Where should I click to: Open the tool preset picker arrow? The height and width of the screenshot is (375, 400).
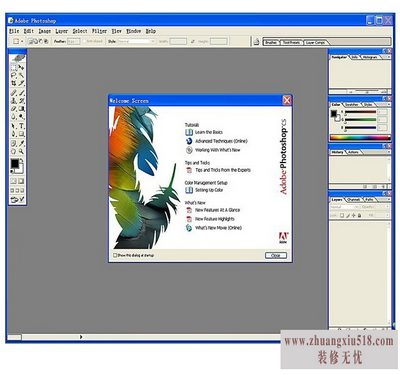[x=22, y=41]
